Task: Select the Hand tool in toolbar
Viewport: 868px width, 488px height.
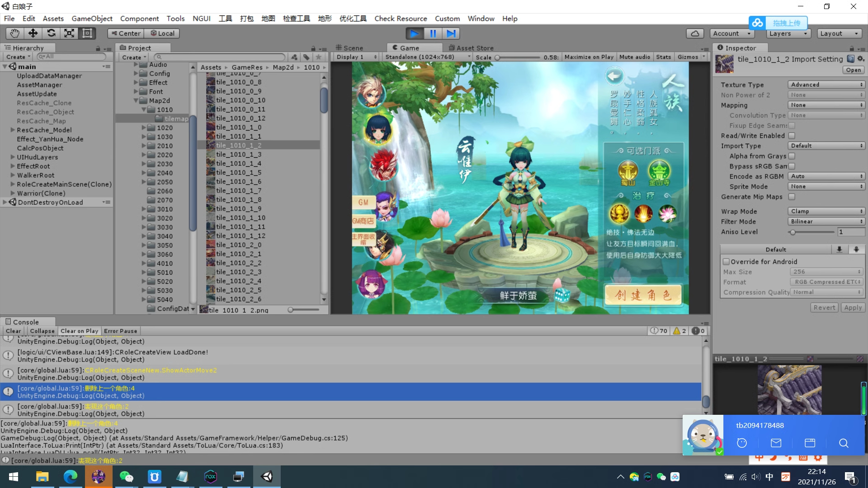Action: 15,33
